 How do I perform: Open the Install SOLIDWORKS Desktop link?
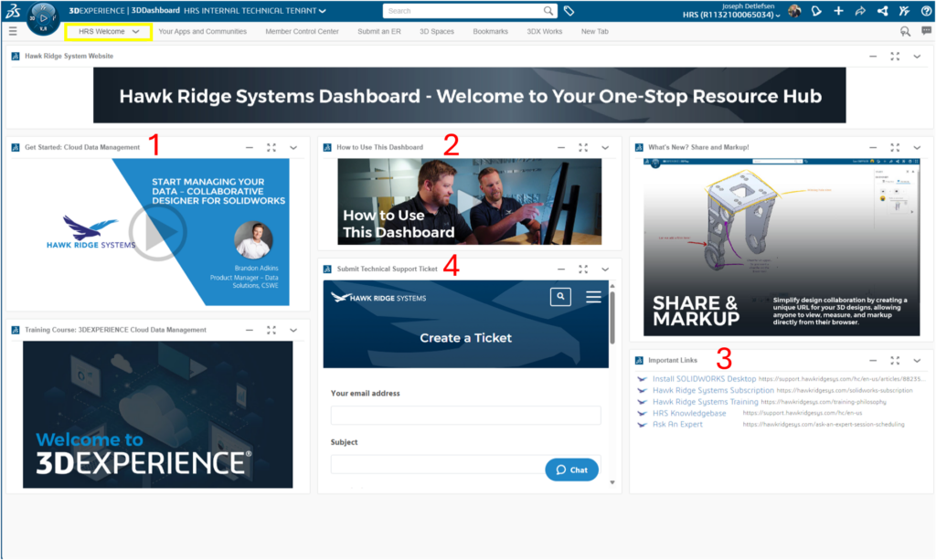coord(702,378)
